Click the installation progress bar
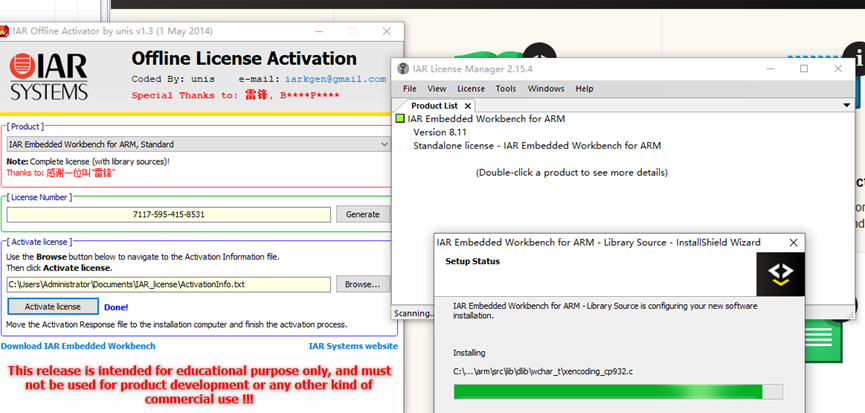865x413 pixels. coord(618,392)
